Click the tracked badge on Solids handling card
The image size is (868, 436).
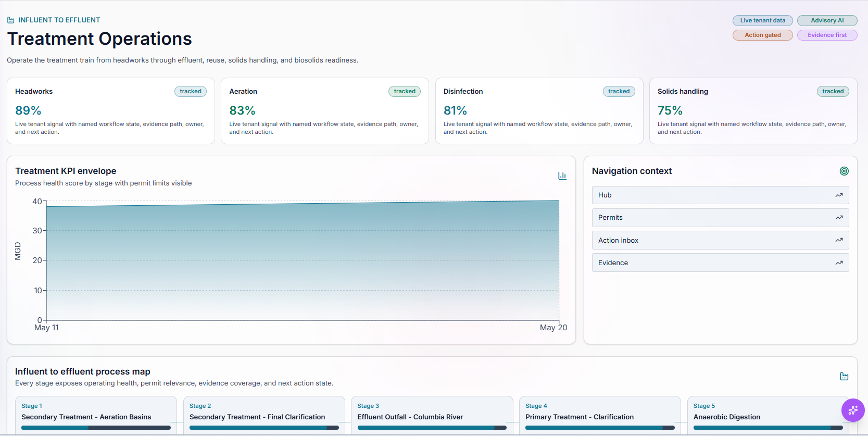click(x=833, y=92)
